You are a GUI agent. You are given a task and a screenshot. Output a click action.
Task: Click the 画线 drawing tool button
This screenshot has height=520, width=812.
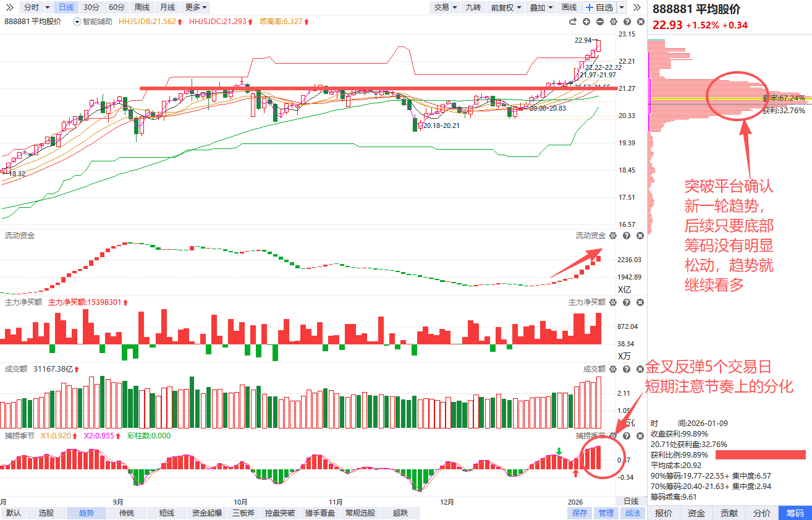(x=569, y=7)
